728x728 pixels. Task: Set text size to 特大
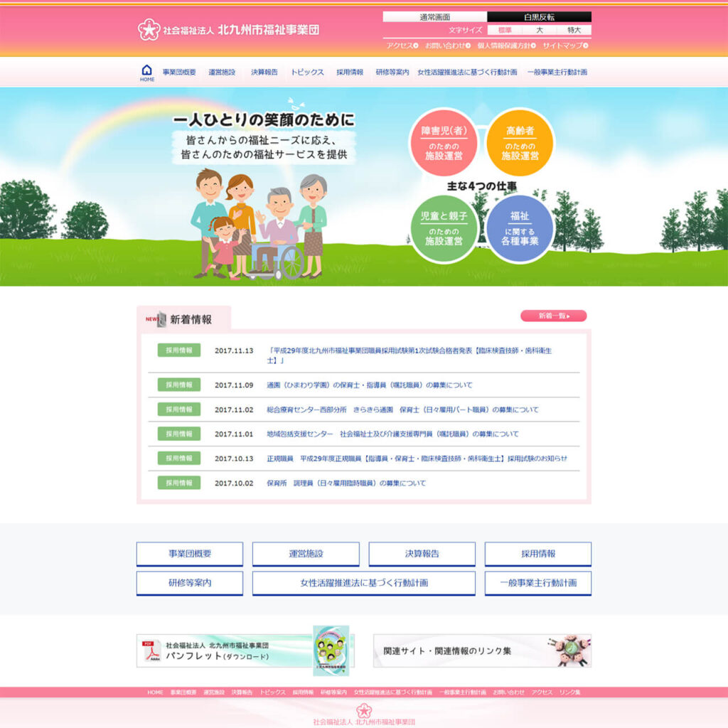[574, 30]
